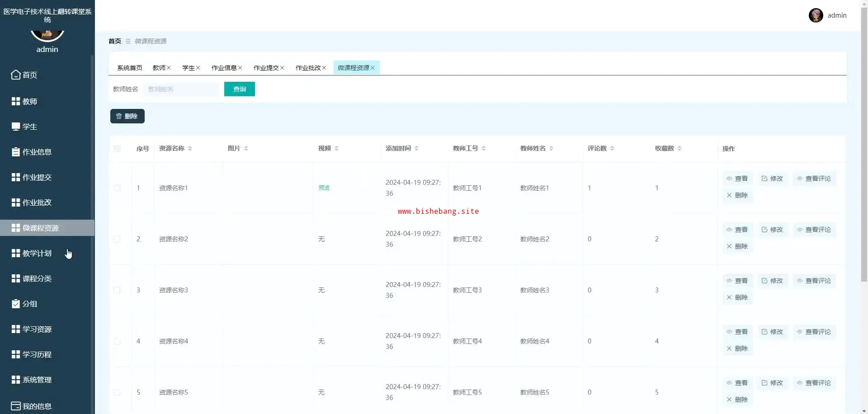Switch to the 作业信息 tab
The image size is (868, 414).
224,68
